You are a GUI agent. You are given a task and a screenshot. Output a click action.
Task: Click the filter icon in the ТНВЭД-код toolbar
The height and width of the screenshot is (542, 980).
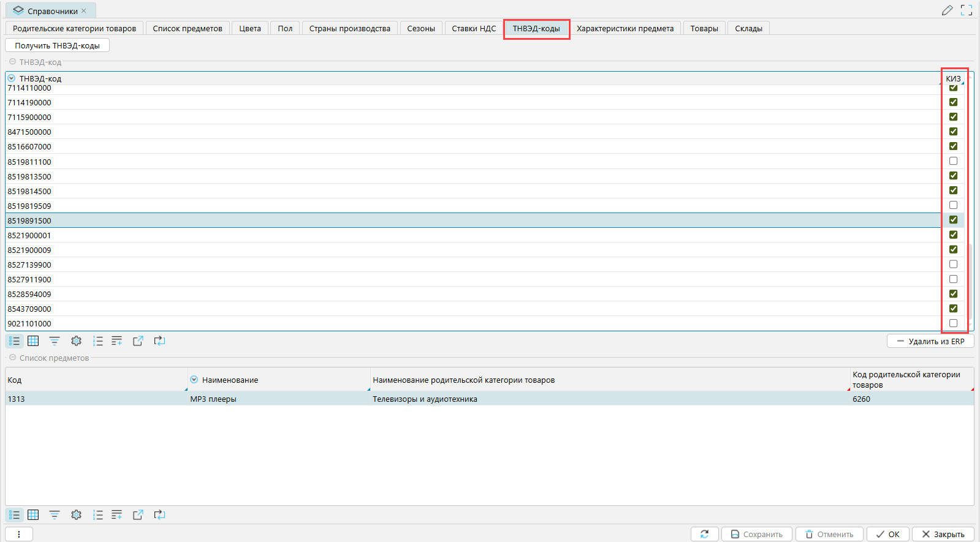[x=55, y=341]
